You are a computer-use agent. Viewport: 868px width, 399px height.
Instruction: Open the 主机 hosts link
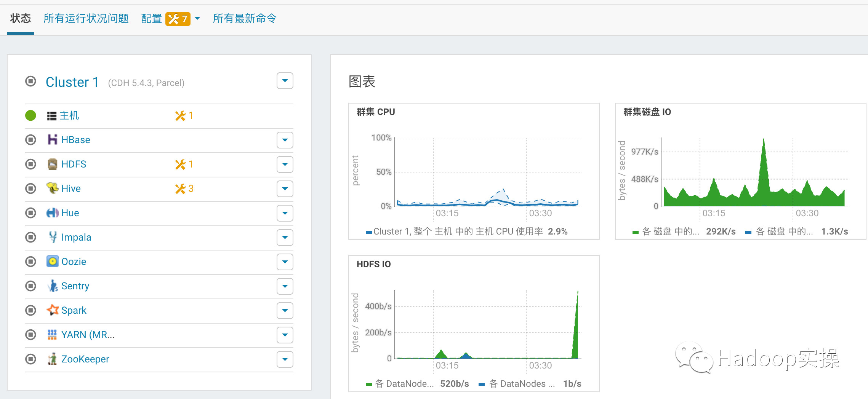point(69,115)
